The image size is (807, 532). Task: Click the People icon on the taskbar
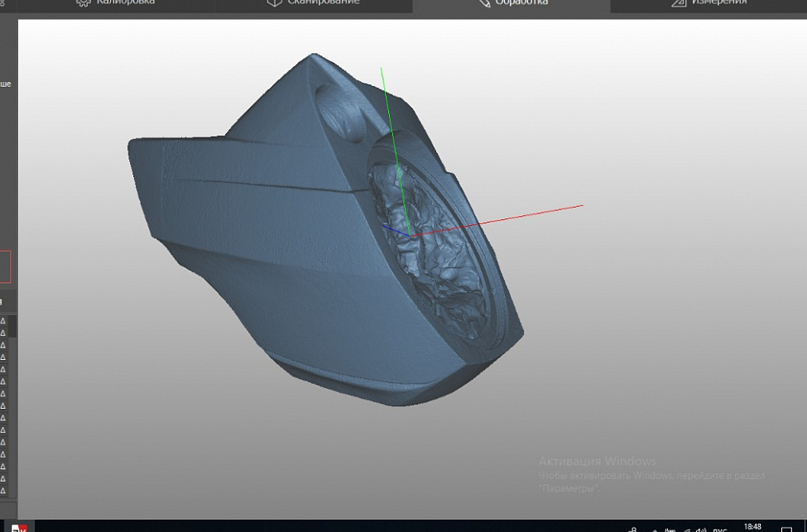[633, 527]
